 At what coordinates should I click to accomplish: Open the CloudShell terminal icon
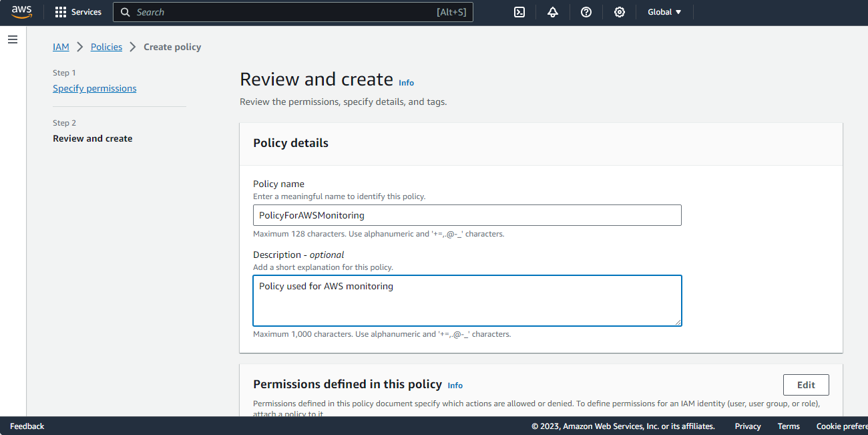click(519, 12)
